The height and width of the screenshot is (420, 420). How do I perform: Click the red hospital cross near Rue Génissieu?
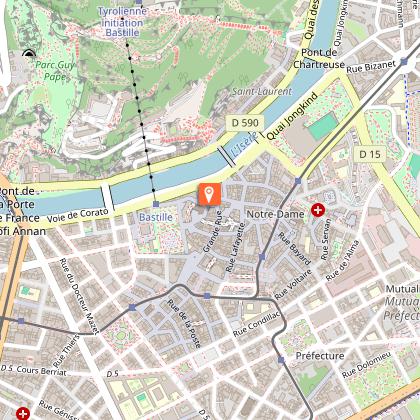click(x=22, y=414)
